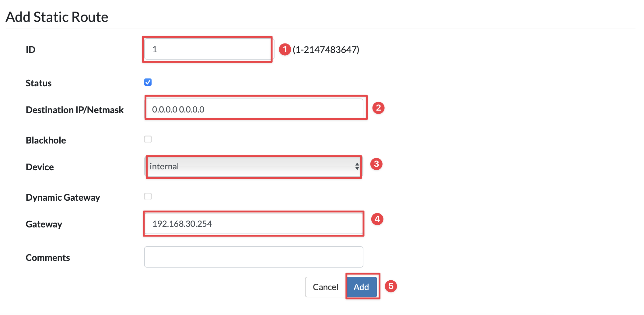Click red step marker number 2
This screenshot has width=644, height=315.
pos(378,108)
